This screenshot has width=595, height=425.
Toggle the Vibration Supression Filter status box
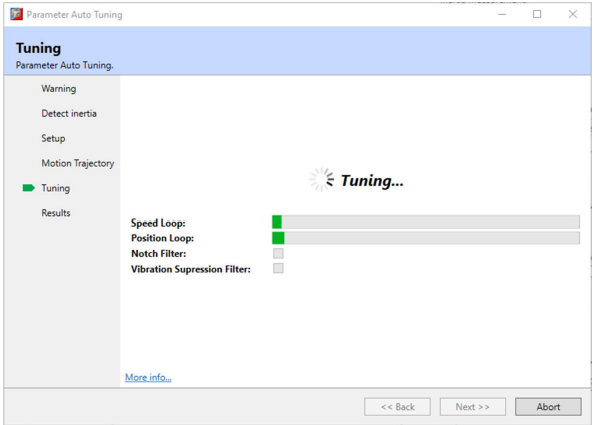click(x=278, y=268)
